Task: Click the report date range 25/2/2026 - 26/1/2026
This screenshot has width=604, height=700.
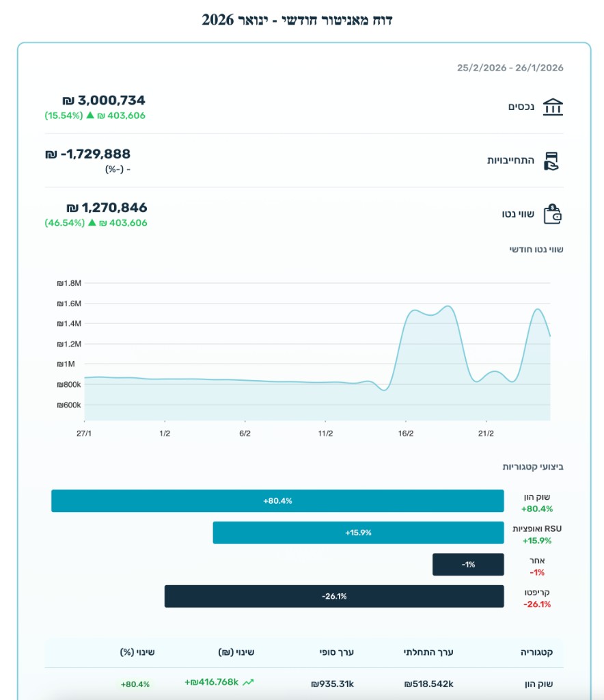Action: 510,68
